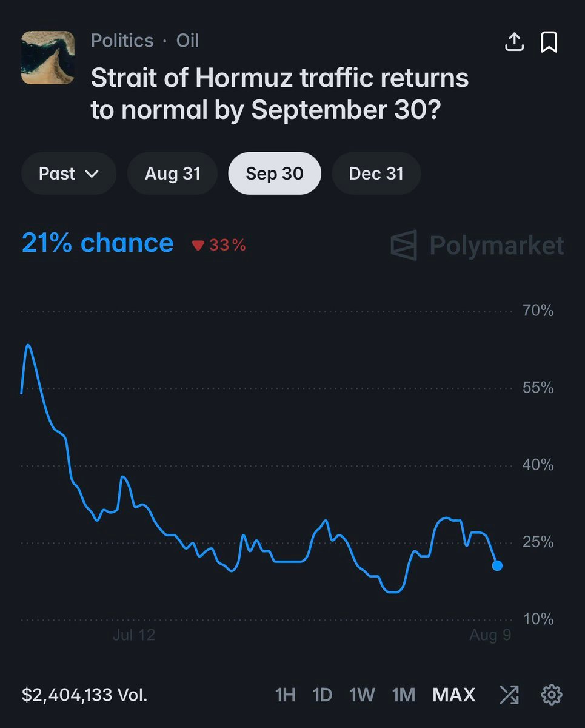
Task: Select the Dec 31 date chip
Action: tap(376, 174)
